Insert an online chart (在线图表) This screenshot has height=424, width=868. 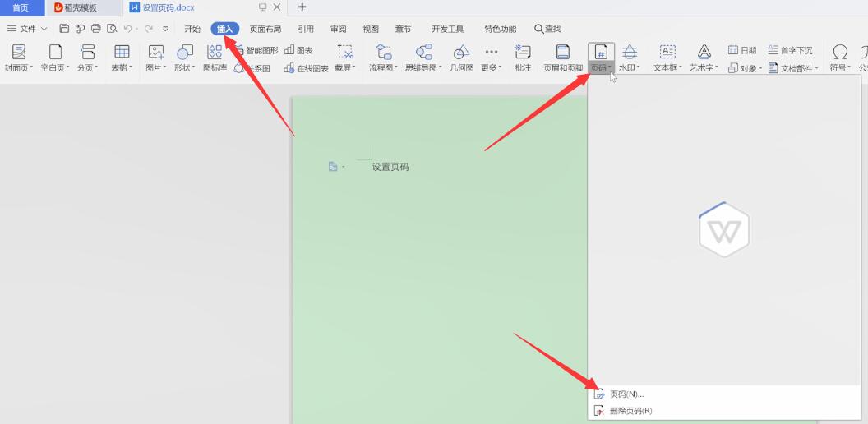(x=306, y=69)
